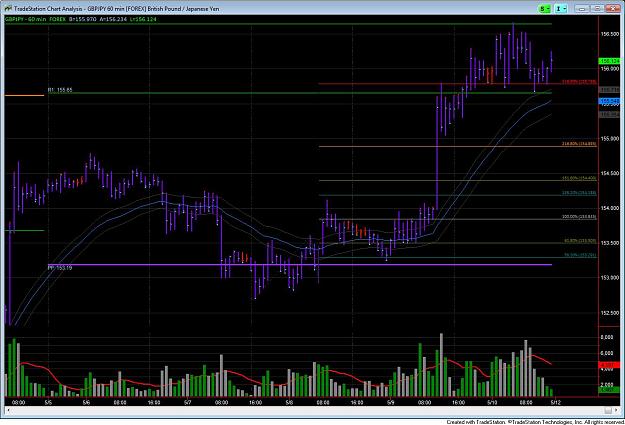Click the 6,000 volume axis label
625x425 pixels.
click(607, 353)
